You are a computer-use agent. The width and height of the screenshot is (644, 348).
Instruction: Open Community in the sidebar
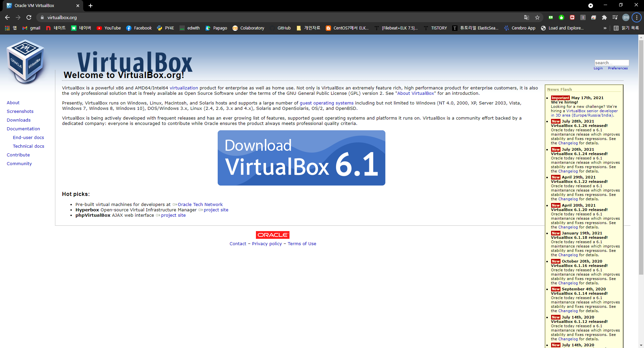point(19,163)
